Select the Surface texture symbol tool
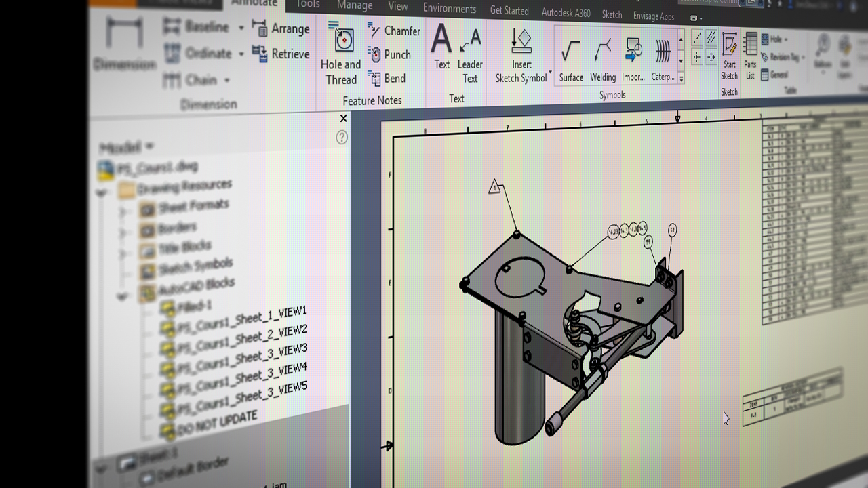This screenshot has height=488, width=868. coord(570,58)
